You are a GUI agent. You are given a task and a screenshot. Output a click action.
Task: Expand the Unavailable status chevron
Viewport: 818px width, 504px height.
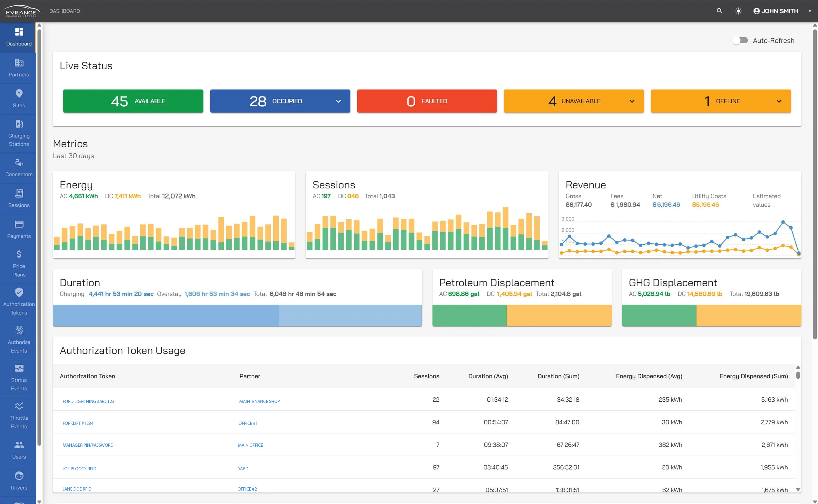[x=631, y=101]
